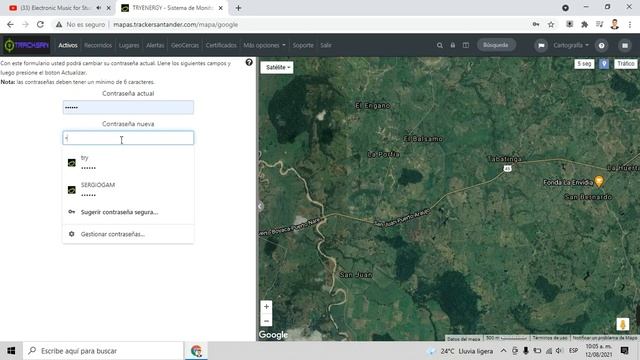
Task: Choose Sugerir contraseña segura
Action: (x=128, y=212)
